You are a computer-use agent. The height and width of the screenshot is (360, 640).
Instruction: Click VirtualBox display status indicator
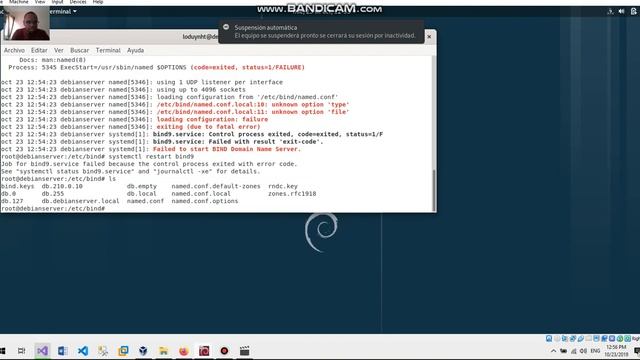pos(596,338)
